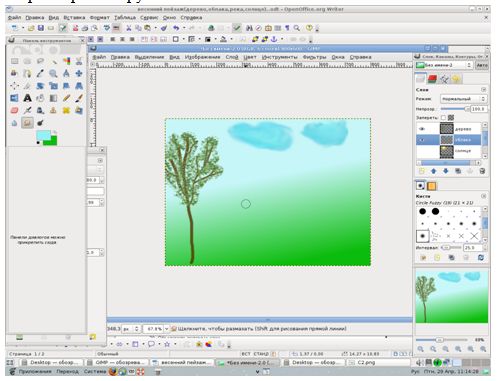
Task: Select the Ellipse Select tool
Action: (x=27, y=61)
